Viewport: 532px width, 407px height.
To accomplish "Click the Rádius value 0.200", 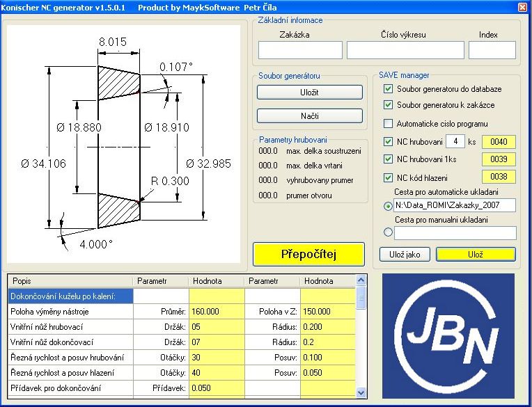I will 328,327.
